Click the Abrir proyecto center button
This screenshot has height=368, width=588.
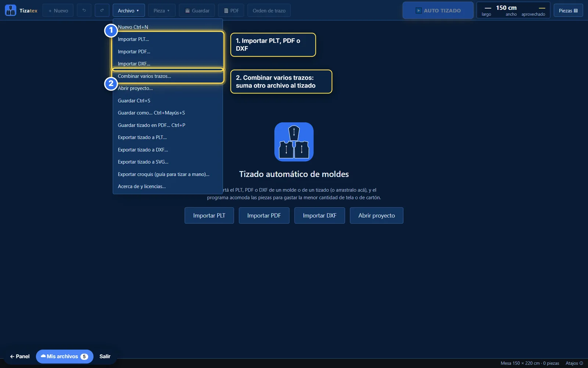click(376, 215)
